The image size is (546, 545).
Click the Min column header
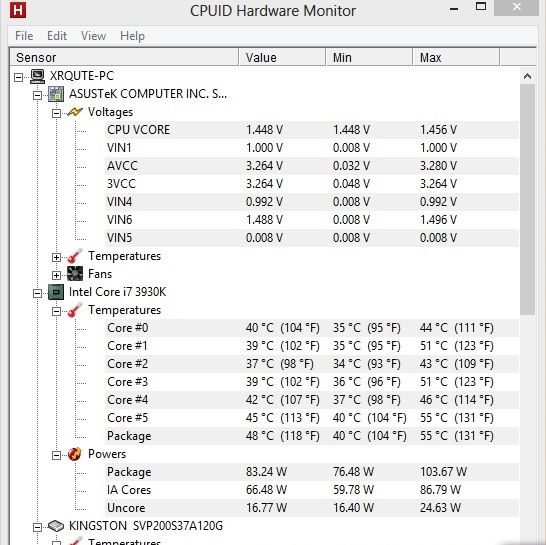click(369, 57)
